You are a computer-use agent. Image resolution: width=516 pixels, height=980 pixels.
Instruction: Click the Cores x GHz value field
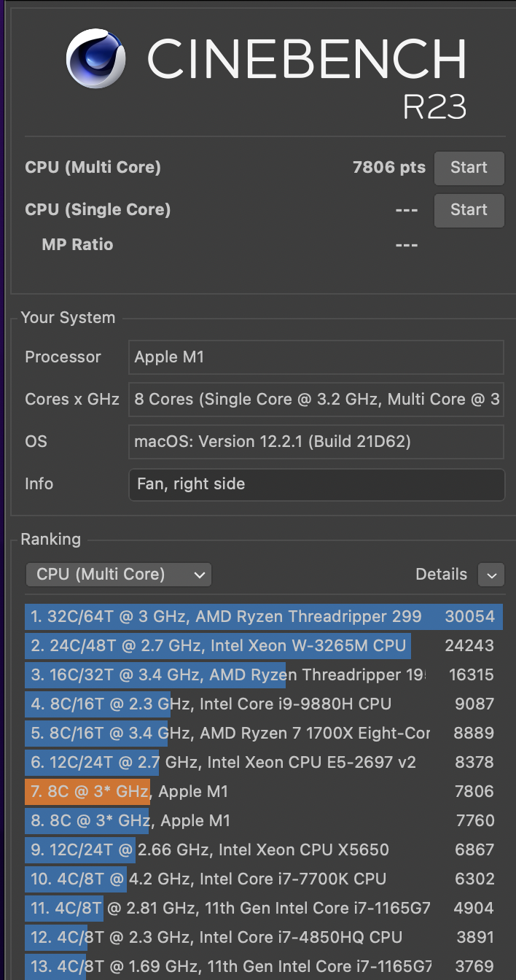(x=316, y=400)
